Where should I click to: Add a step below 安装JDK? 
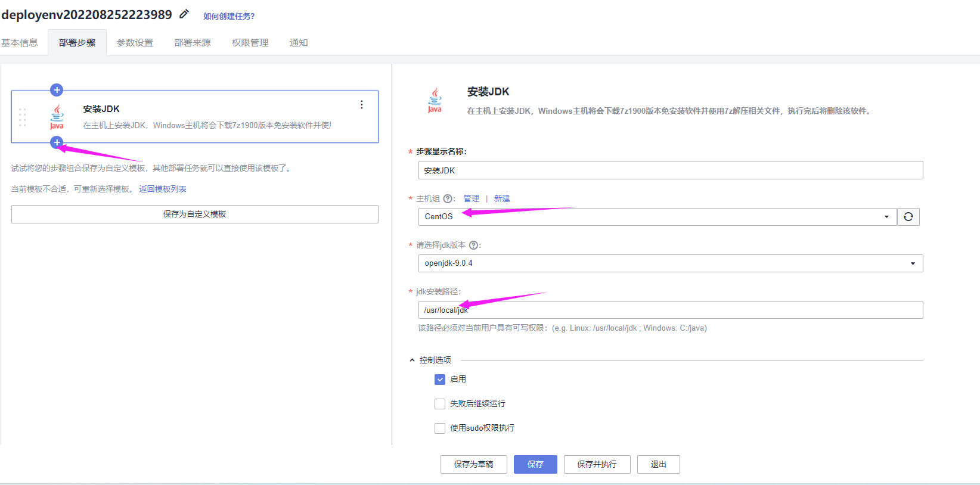57,142
